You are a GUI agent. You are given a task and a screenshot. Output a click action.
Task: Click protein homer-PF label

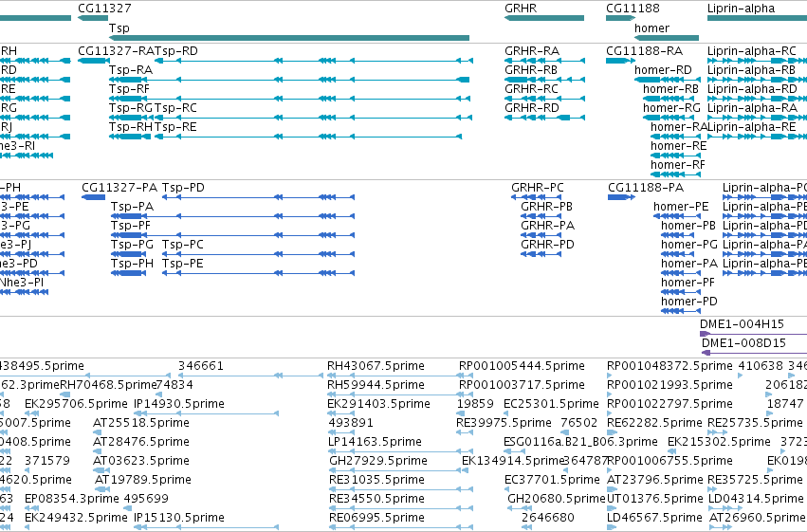click(x=688, y=283)
